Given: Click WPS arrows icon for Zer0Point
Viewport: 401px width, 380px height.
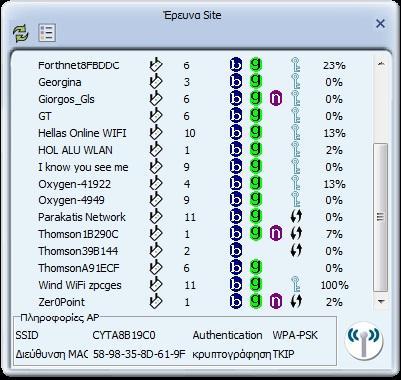Looking at the screenshot, I should pos(296,301).
